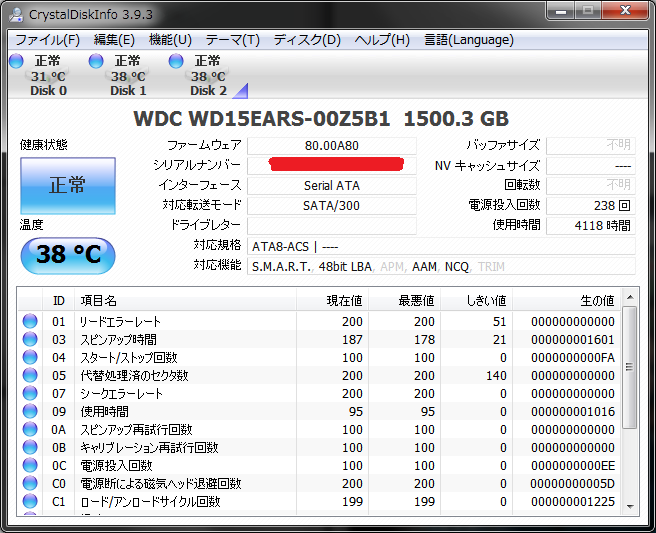Open the ヘルプ(H) menu
The height and width of the screenshot is (533, 656).
[x=382, y=40]
